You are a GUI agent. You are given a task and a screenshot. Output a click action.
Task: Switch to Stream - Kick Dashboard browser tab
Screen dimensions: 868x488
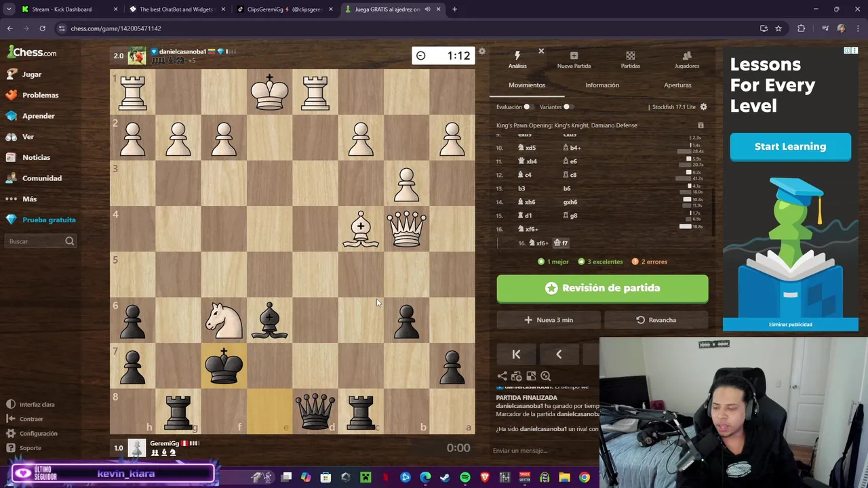tap(69, 9)
